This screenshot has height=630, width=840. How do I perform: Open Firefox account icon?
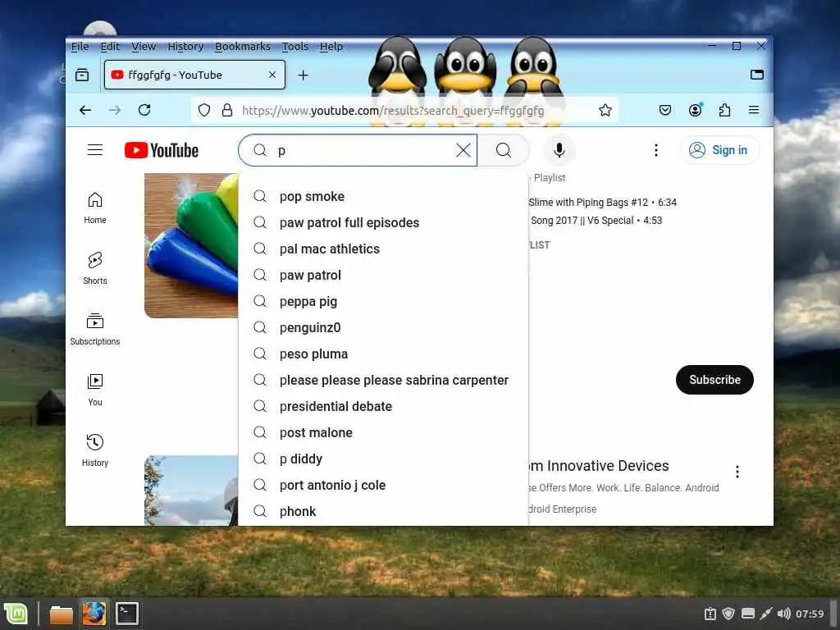coord(696,111)
